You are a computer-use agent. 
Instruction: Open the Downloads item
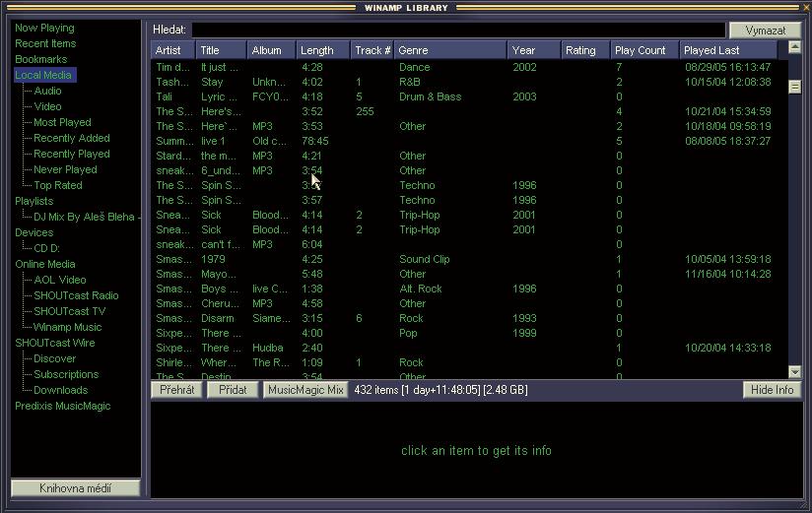click(x=60, y=390)
